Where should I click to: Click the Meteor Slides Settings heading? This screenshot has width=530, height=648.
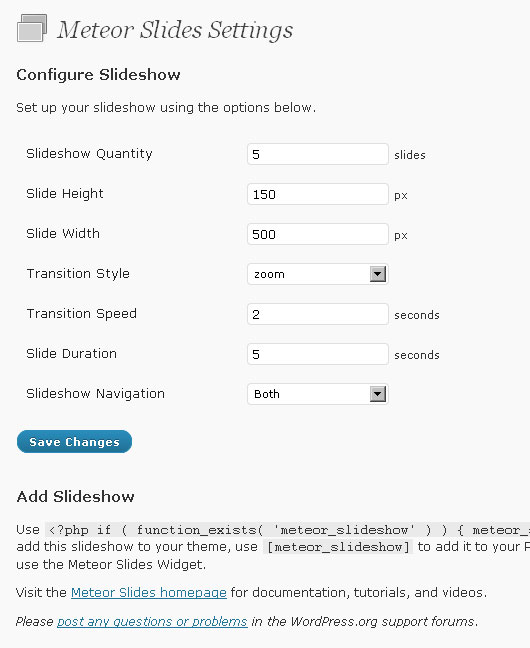[175, 30]
